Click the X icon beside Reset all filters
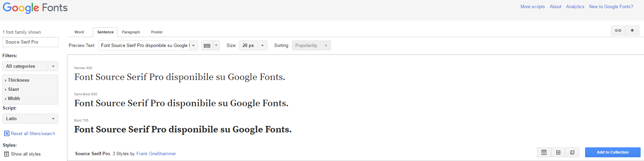This screenshot has width=644, height=161. pos(6,133)
